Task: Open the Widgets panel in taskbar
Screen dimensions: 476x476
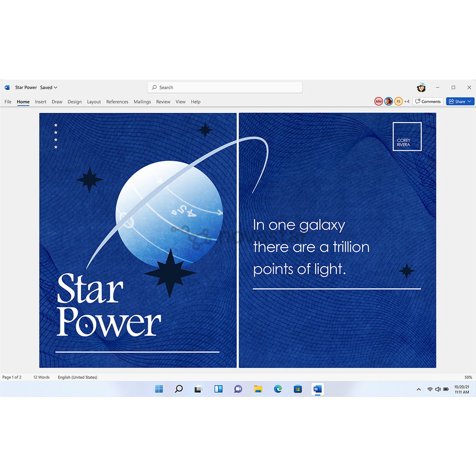Action: tap(218, 389)
